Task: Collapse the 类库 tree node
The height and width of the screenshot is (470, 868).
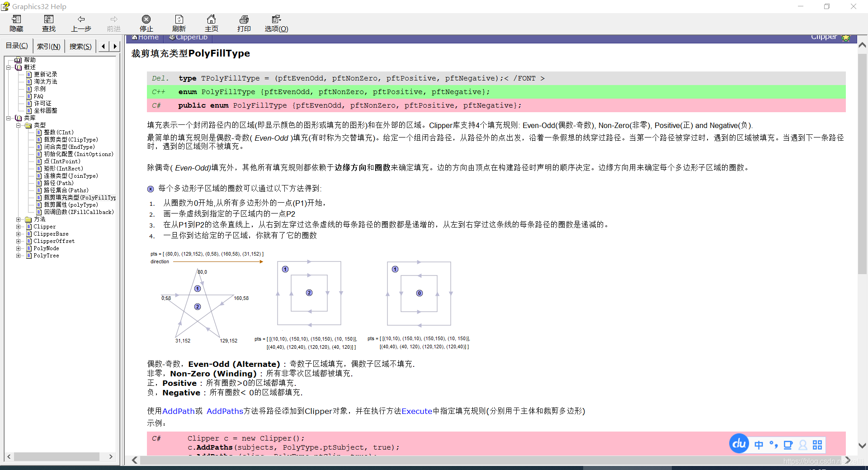Action: [9, 118]
